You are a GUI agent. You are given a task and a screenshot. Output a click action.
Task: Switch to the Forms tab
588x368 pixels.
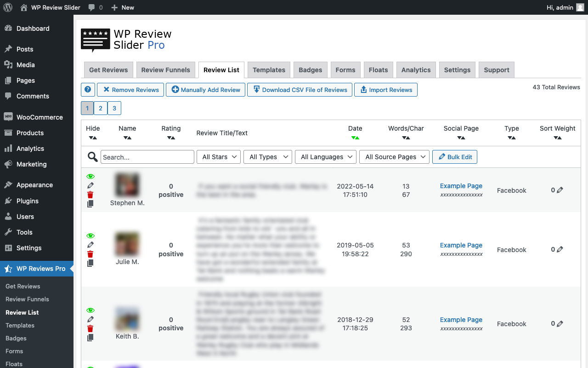345,70
